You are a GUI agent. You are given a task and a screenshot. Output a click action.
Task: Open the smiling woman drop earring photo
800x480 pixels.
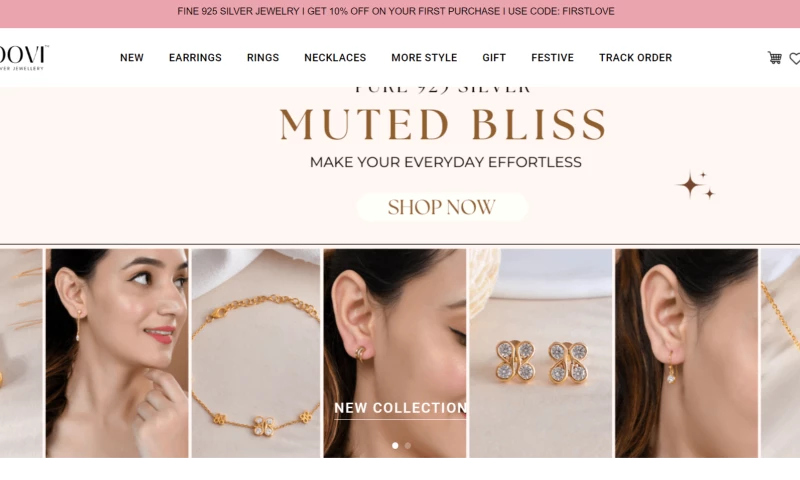[117, 353]
